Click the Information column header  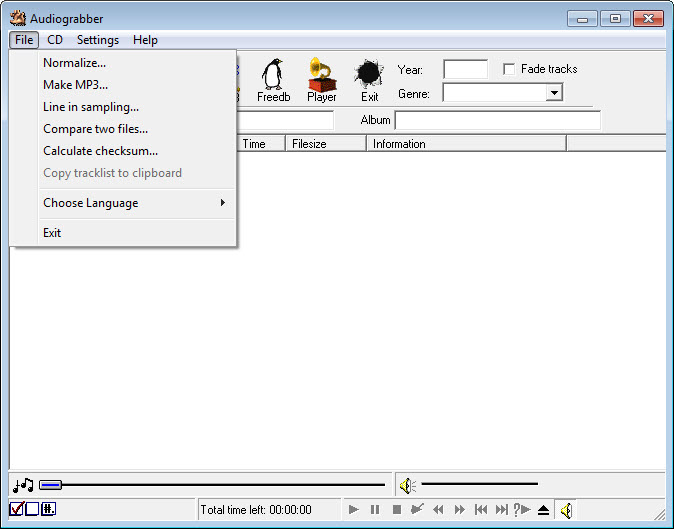coord(466,144)
